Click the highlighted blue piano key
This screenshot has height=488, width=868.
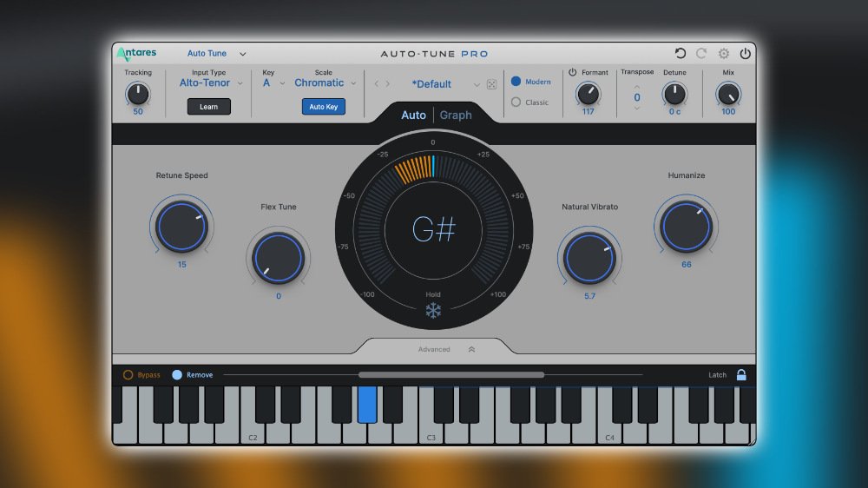coord(367,405)
